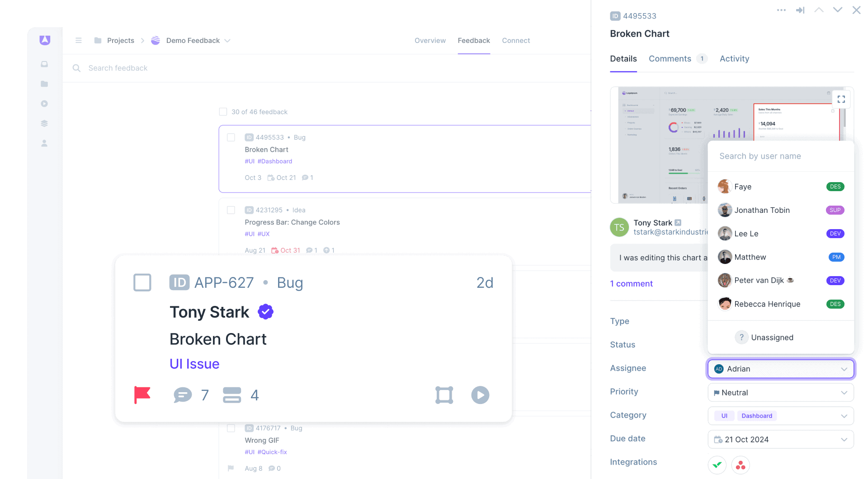Expand the screenshot with the fullscreen icon
868x479 pixels.
(841, 99)
